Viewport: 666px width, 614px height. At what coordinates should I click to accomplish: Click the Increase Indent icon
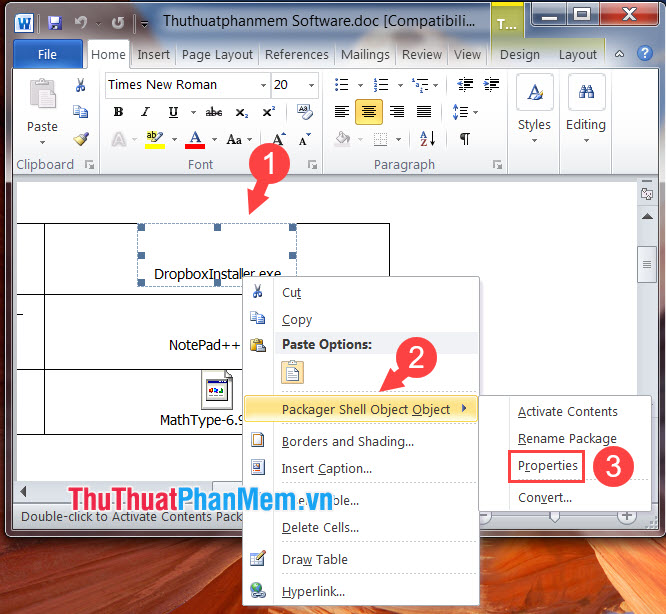pos(491,84)
